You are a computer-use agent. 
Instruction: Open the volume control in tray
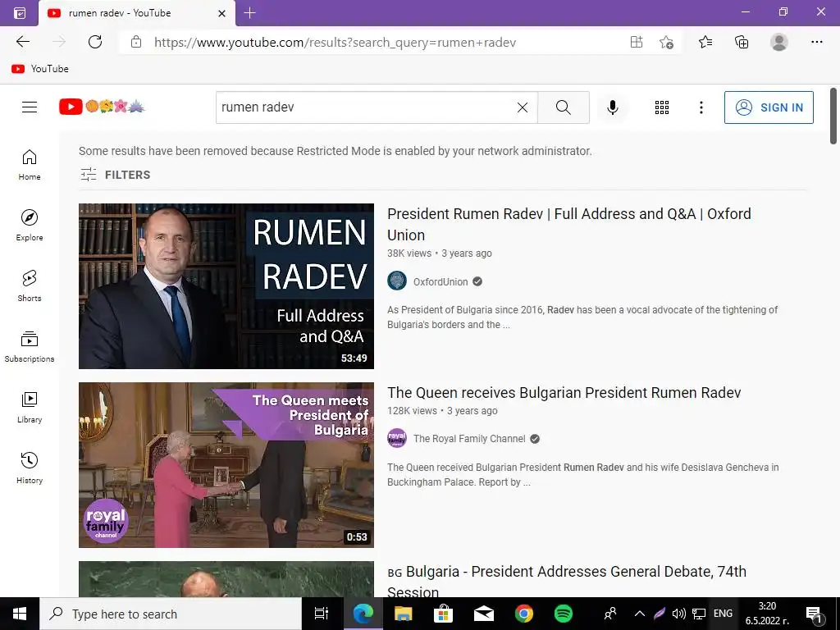click(x=678, y=614)
